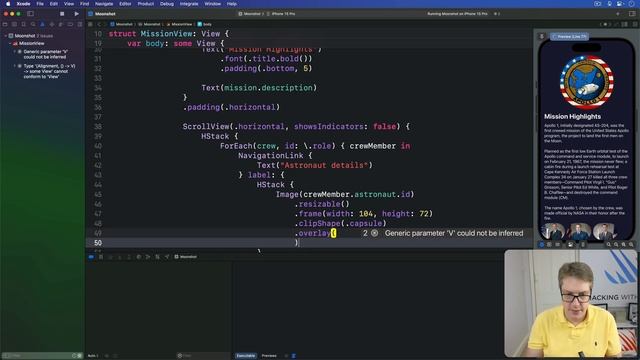Click the Moonshot process in debug bar
Viewport: 640px width, 360px height.
(186, 257)
